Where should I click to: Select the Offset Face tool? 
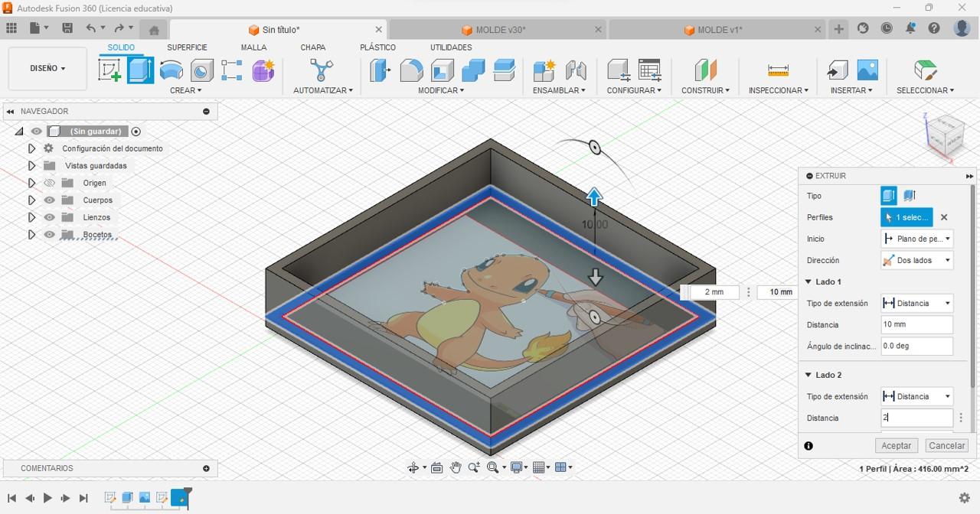[505, 70]
